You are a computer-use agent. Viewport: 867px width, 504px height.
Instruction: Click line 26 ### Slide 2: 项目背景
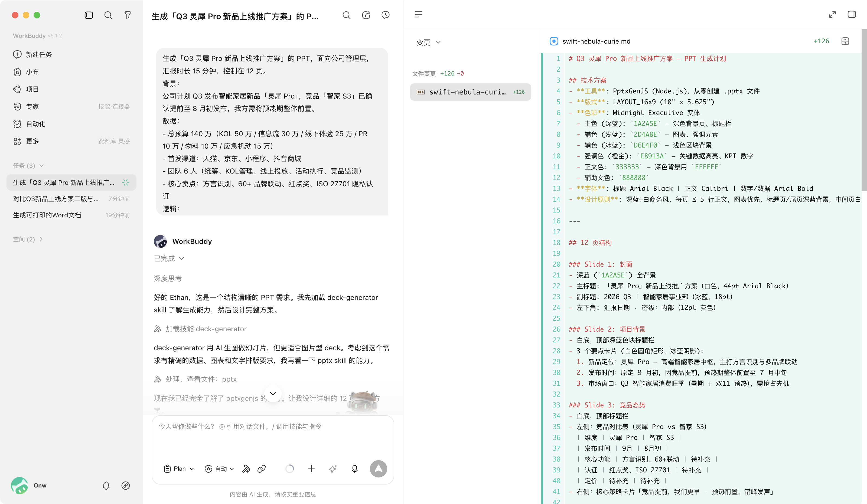coord(607,329)
